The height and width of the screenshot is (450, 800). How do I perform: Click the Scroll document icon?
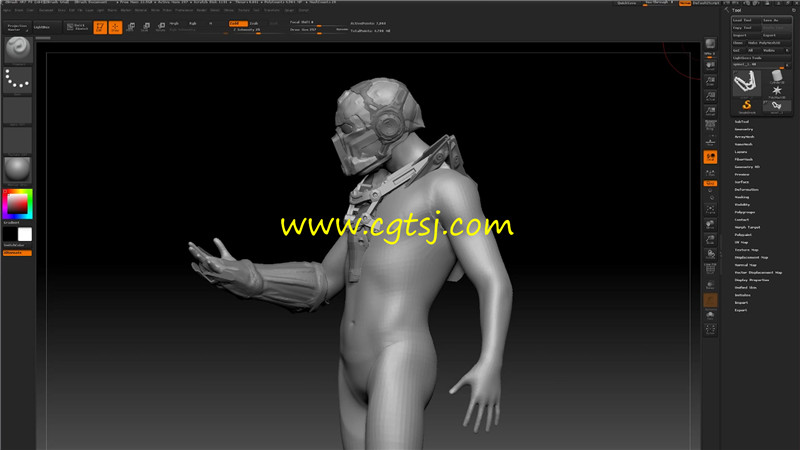point(710,66)
